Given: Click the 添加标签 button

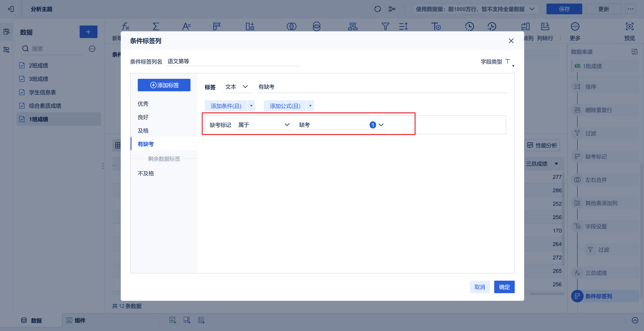Looking at the screenshot, I should tap(164, 85).
